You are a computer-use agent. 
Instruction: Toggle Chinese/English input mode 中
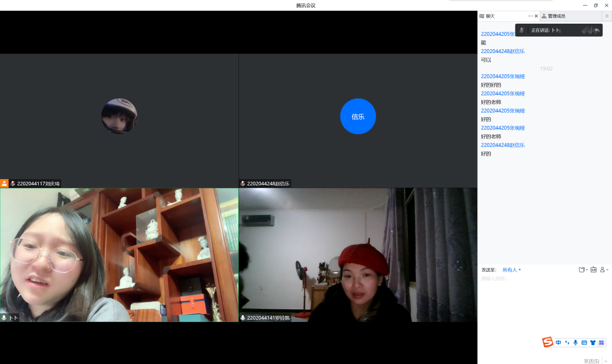coord(558,343)
